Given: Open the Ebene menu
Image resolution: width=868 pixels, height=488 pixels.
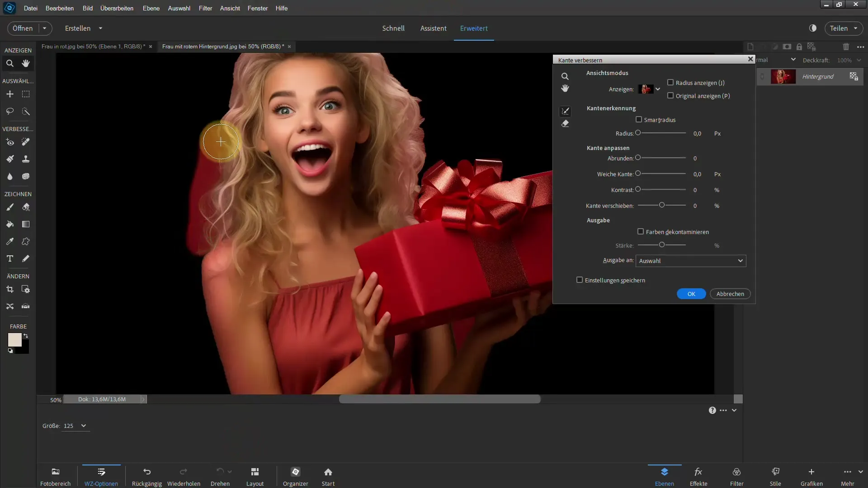Looking at the screenshot, I should click(x=151, y=8).
